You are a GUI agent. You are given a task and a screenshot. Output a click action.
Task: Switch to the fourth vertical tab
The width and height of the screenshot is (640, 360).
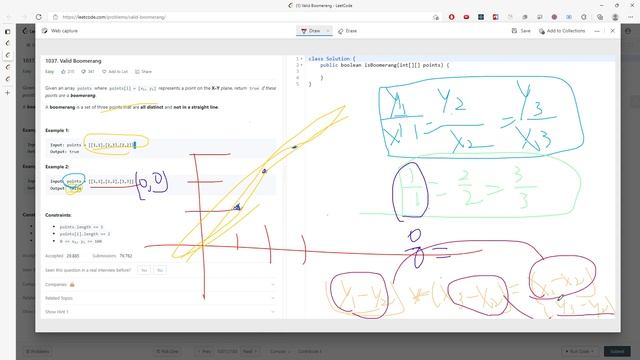(7, 79)
